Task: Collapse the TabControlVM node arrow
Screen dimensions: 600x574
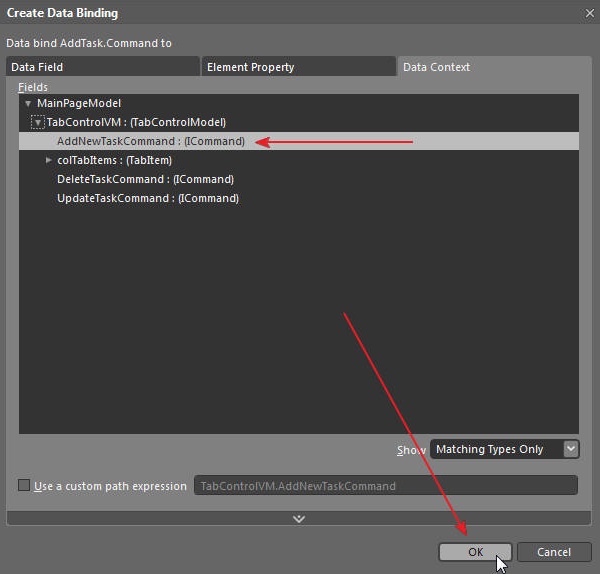Action: point(38,122)
